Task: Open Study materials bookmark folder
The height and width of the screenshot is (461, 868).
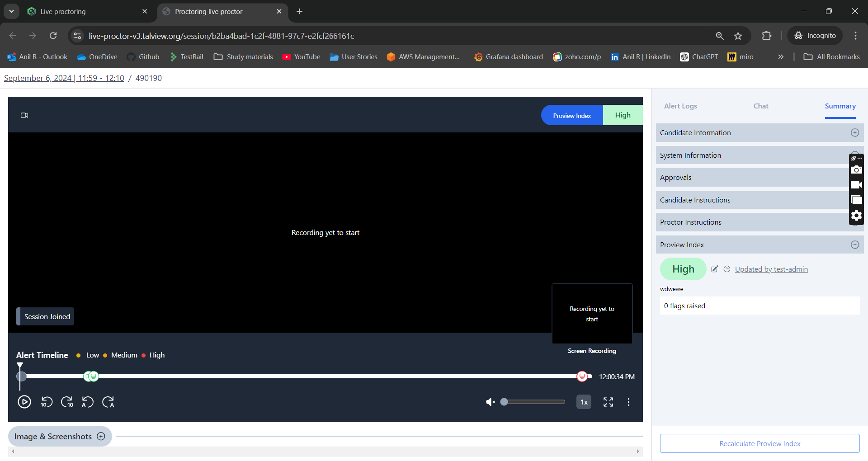Action: coord(243,57)
